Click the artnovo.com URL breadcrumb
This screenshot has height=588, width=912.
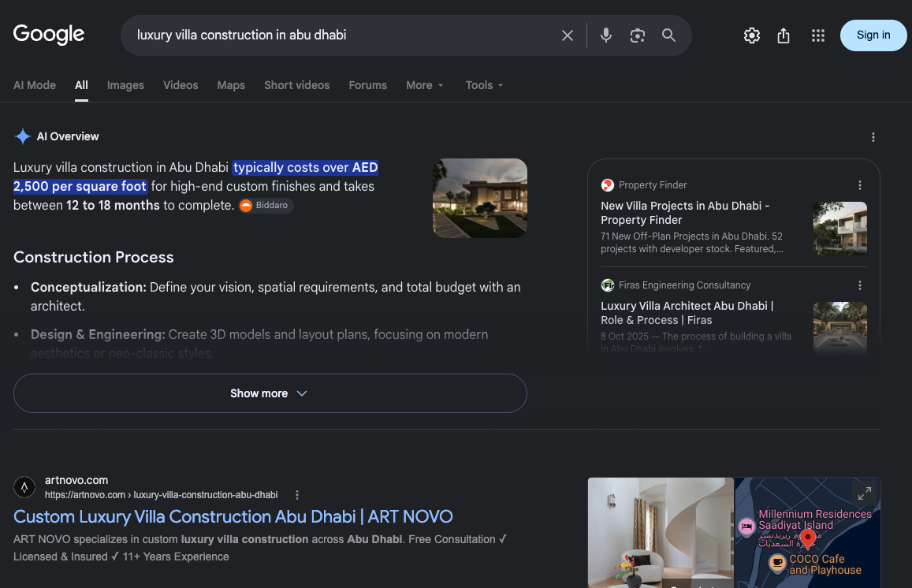(x=161, y=495)
